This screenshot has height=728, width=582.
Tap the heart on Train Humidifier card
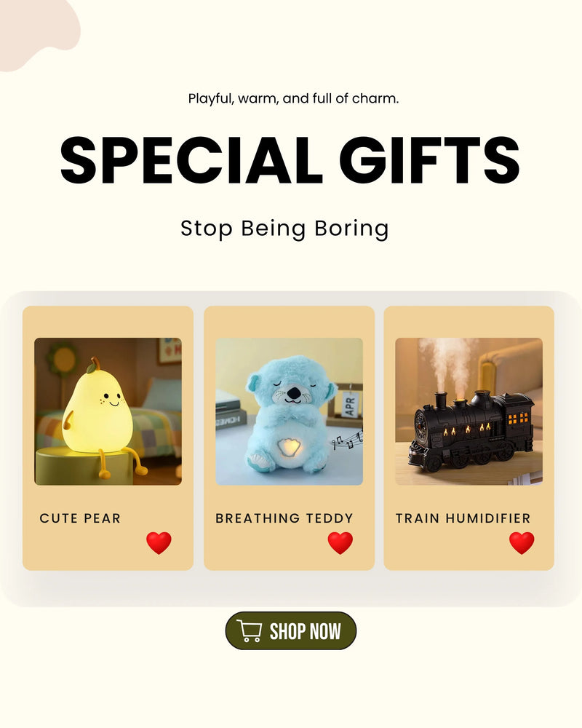click(x=522, y=543)
